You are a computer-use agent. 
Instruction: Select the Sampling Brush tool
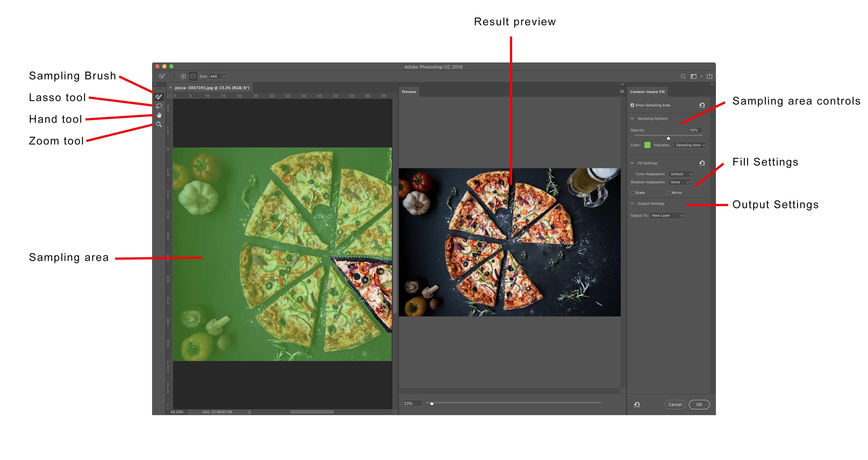[x=159, y=97]
